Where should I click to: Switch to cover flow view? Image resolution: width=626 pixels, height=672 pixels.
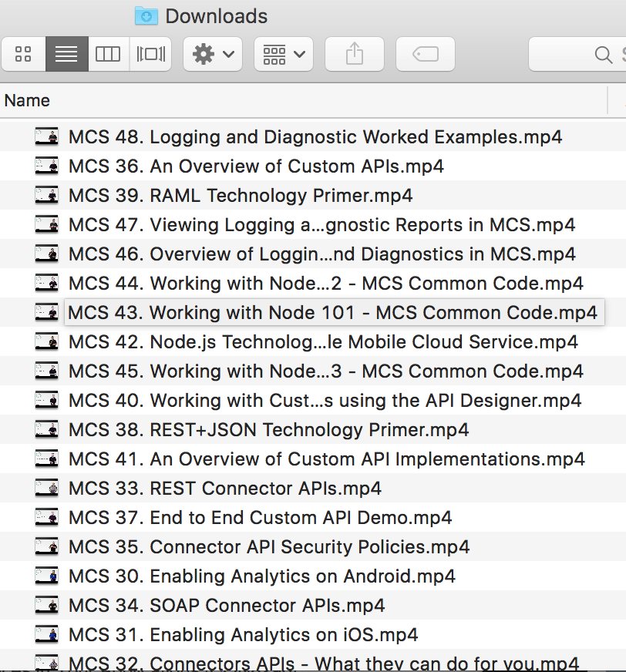click(x=150, y=54)
